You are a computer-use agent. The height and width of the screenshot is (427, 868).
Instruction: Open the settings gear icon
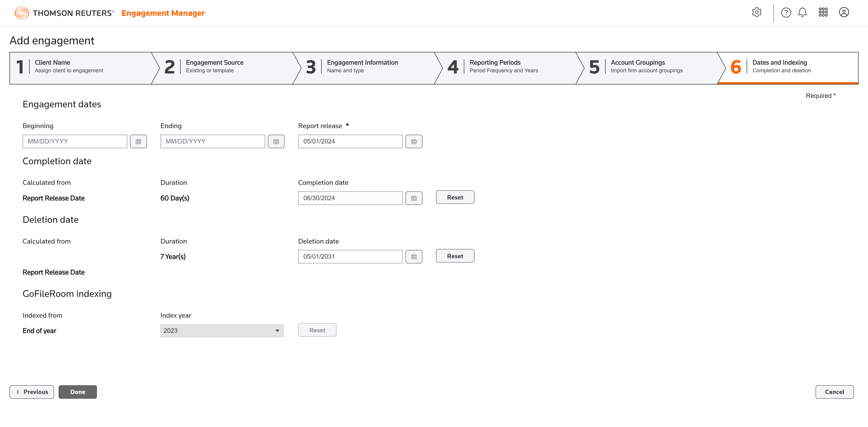click(757, 12)
